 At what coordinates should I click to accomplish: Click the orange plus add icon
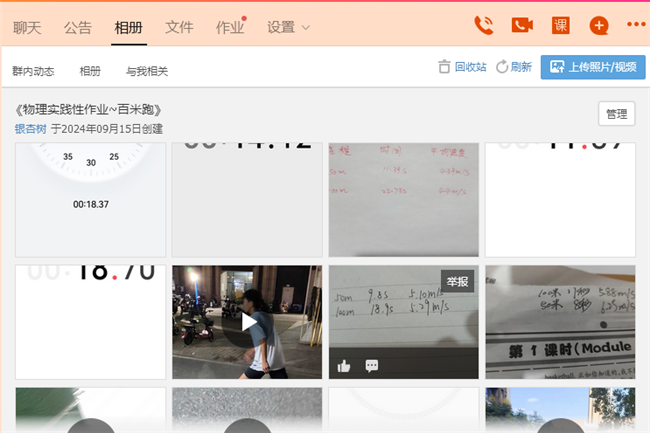click(x=599, y=26)
